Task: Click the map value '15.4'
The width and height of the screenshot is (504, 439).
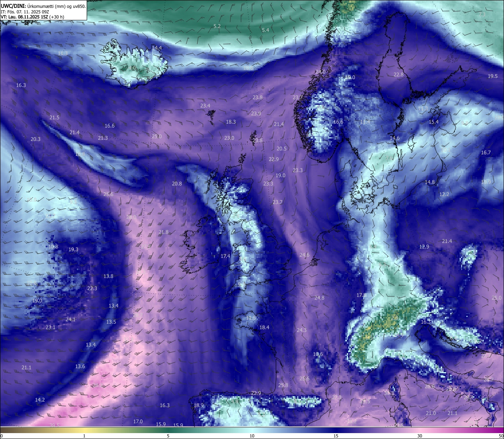Action: coord(434,122)
